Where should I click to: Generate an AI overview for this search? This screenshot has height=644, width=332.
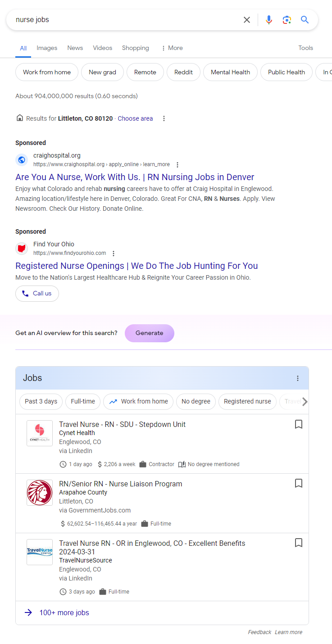click(x=150, y=333)
